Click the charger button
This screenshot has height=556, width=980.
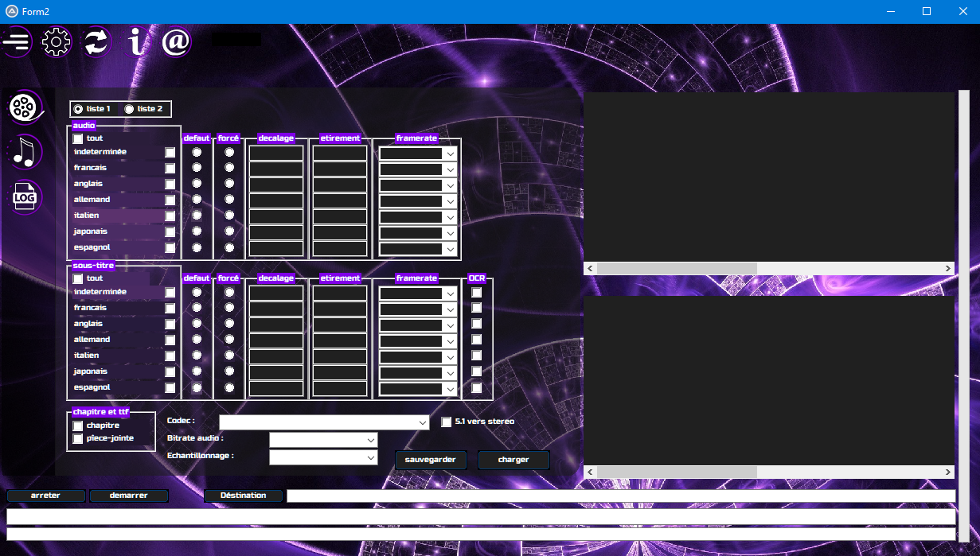point(513,460)
